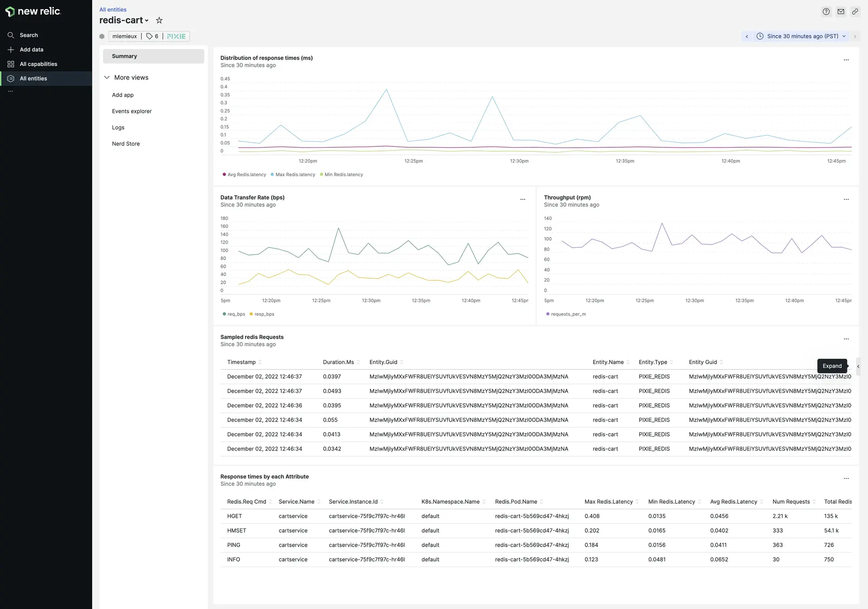
Task: Click the All entities breadcrumb link
Action: click(x=113, y=9)
